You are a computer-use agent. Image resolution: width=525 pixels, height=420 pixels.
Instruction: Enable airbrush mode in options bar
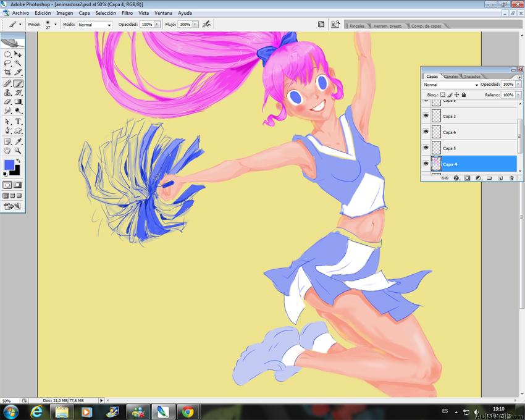(x=206, y=25)
